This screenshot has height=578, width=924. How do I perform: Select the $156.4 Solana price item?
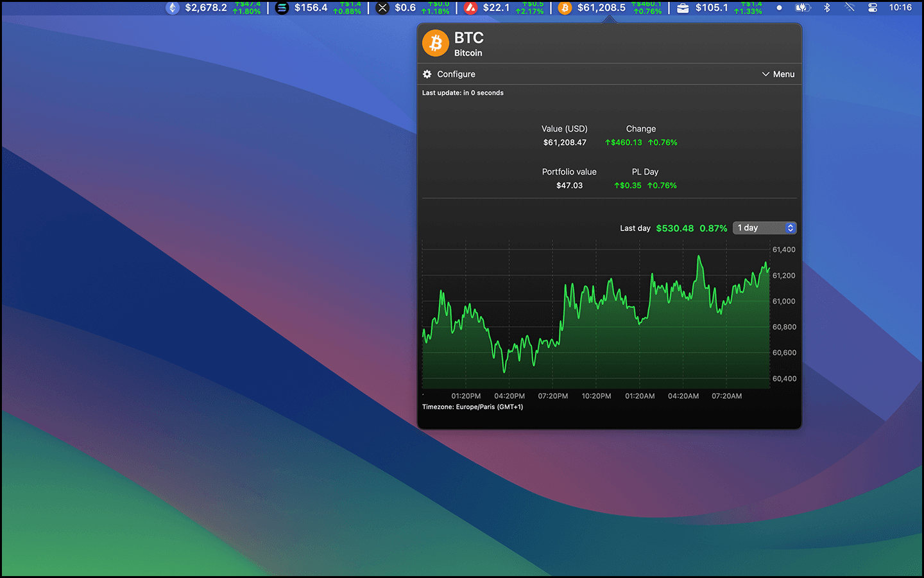311,8
